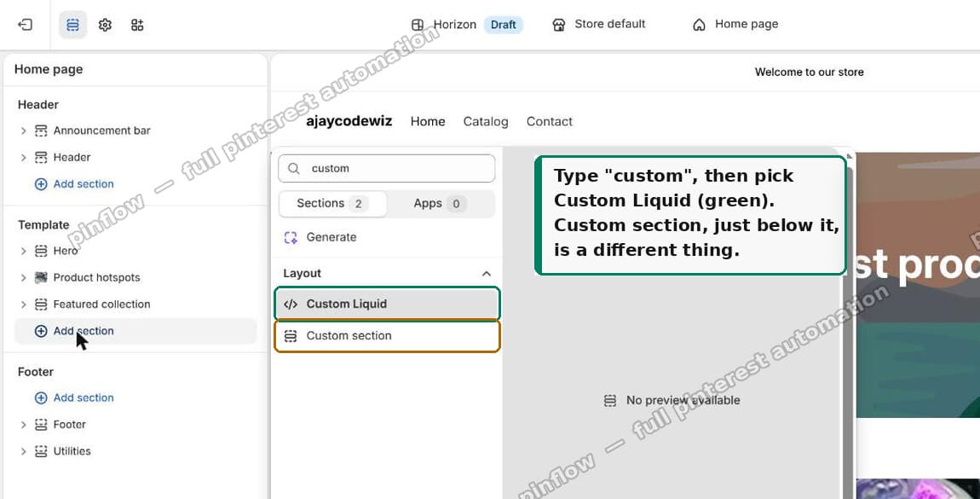Expand the Utilities section
Image resolution: width=980 pixels, height=499 pixels.
[x=24, y=451]
